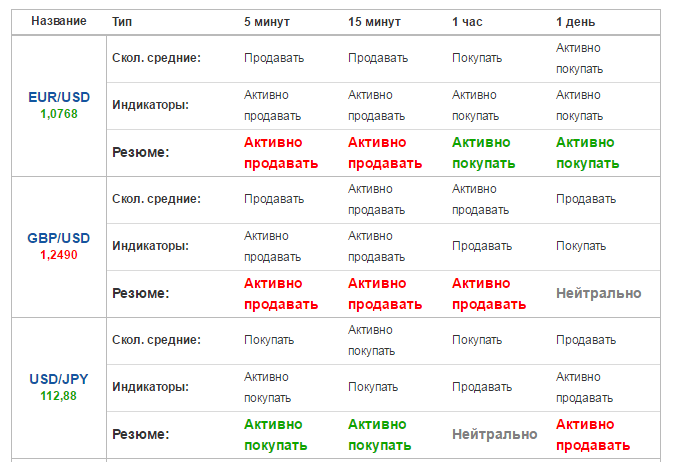
Task: Click the '1 час' column header
Action: coord(467,22)
